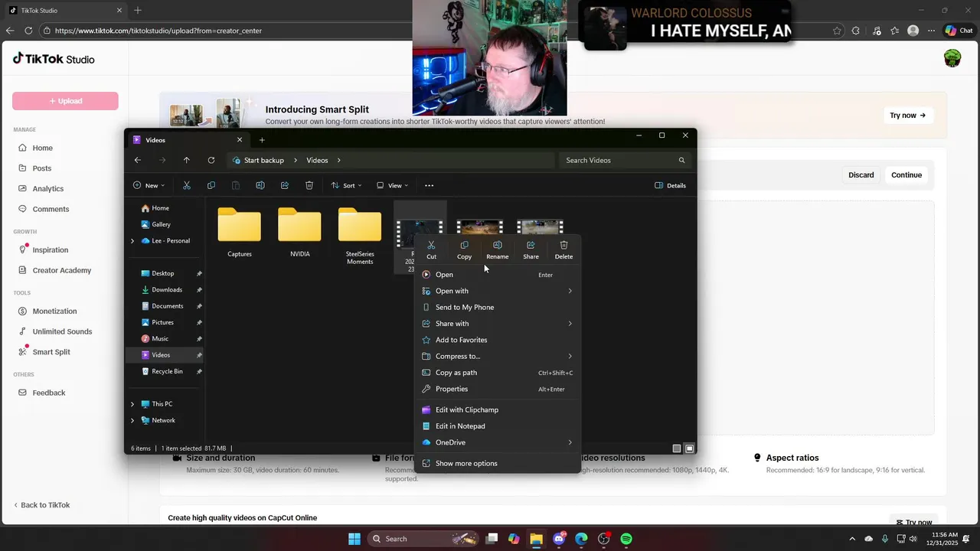980x551 pixels.
Task: Expand Compress to... submenu
Action: tap(498, 356)
